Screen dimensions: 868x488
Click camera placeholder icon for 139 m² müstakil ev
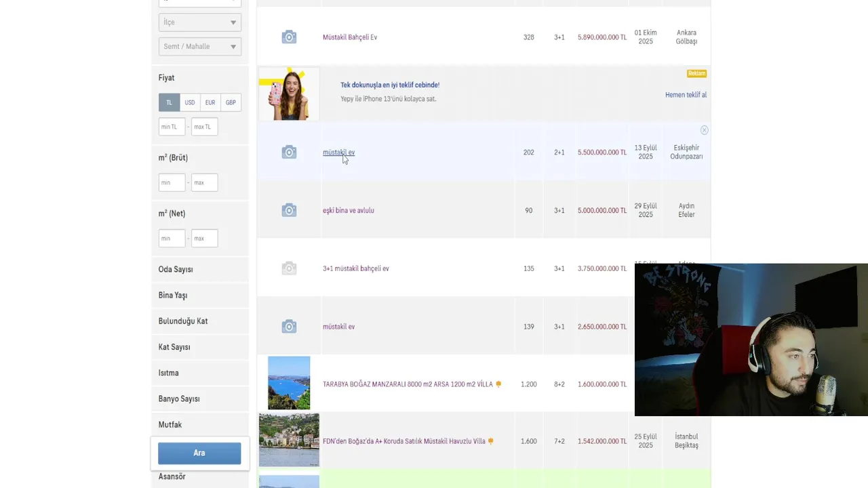coord(289,327)
